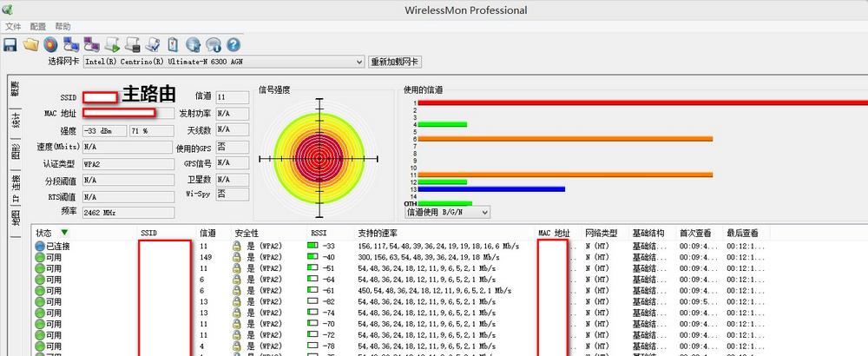This screenshot has height=356, width=868.
Task: Sort by the 支持的速率 column header
Action: point(445,233)
